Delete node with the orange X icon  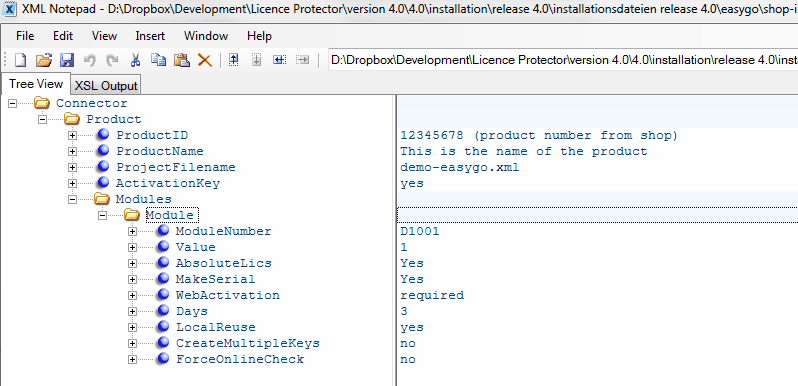pos(205,60)
